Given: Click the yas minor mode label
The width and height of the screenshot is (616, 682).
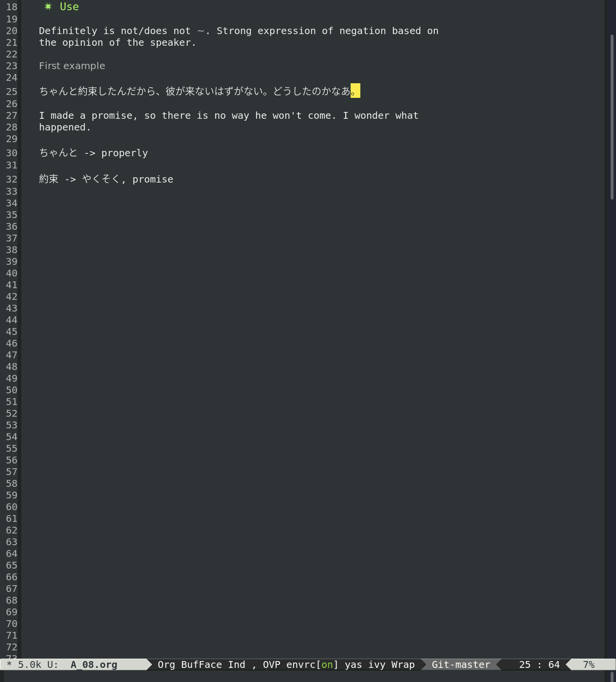Looking at the screenshot, I should tap(354, 664).
